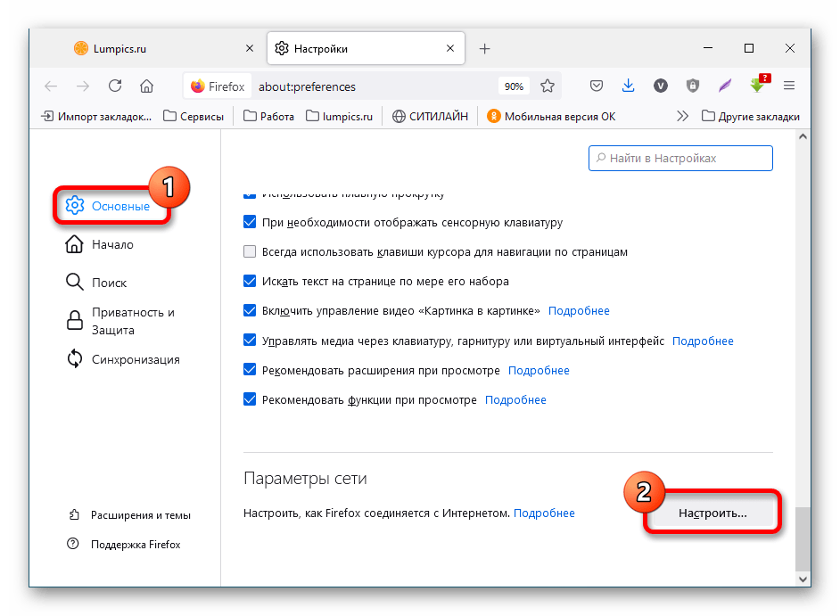Go back with the back arrow

(x=51, y=86)
